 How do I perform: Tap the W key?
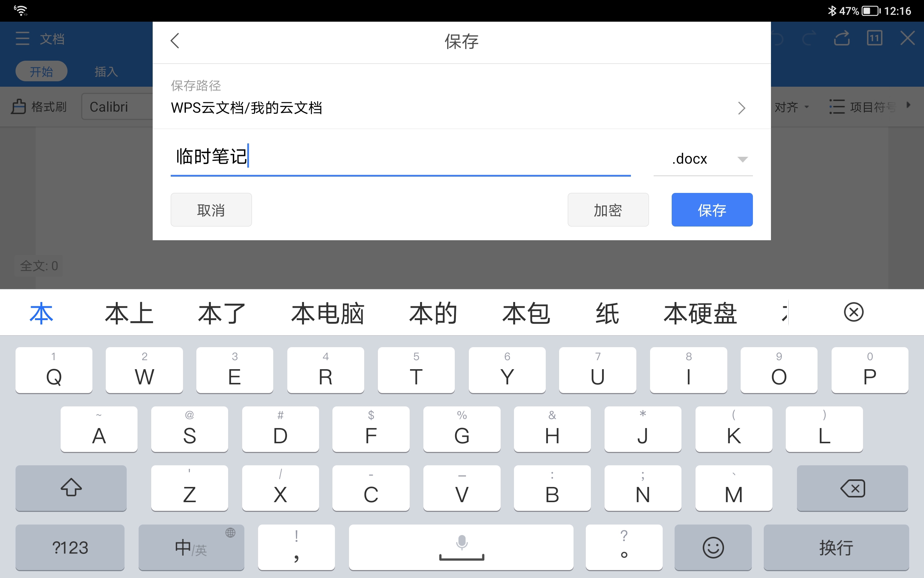click(x=144, y=370)
